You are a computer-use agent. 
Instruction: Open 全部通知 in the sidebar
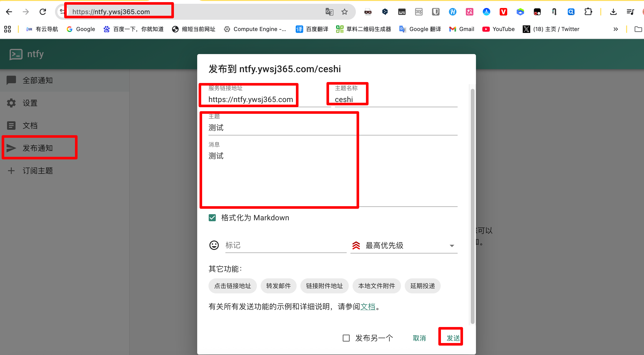(64, 80)
